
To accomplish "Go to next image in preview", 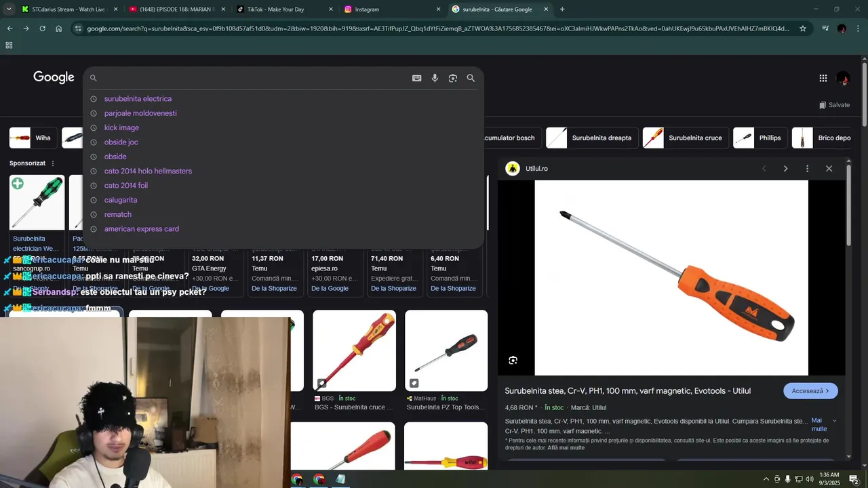I will click(x=785, y=169).
